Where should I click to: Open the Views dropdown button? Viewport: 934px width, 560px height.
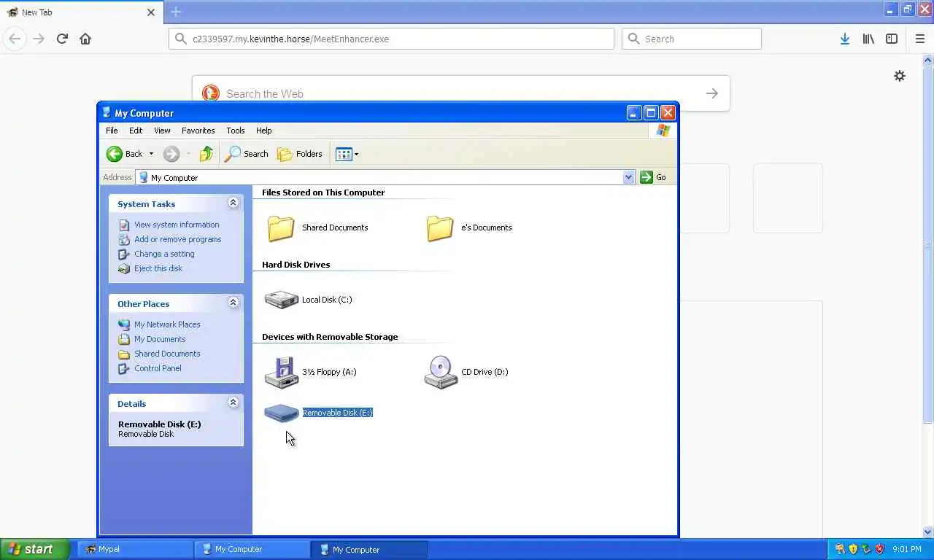click(347, 154)
